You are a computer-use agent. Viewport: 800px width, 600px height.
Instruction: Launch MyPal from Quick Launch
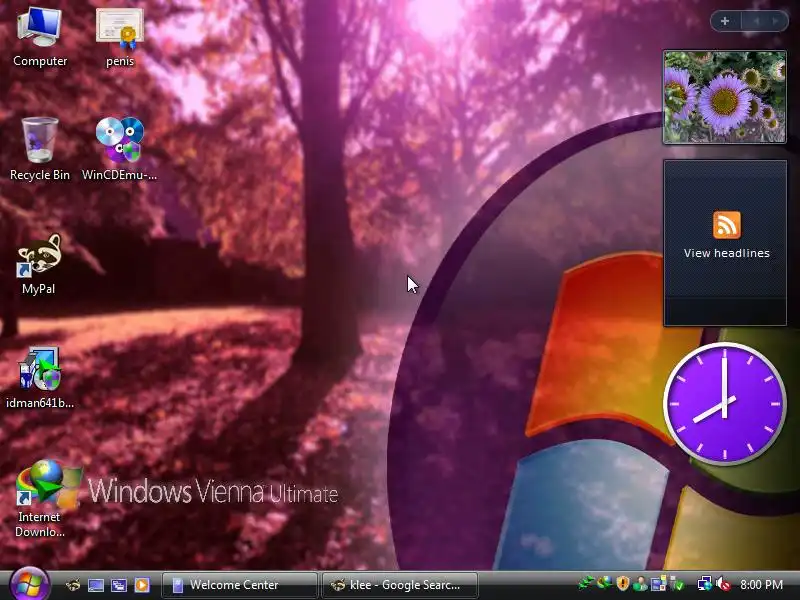click(x=73, y=585)
